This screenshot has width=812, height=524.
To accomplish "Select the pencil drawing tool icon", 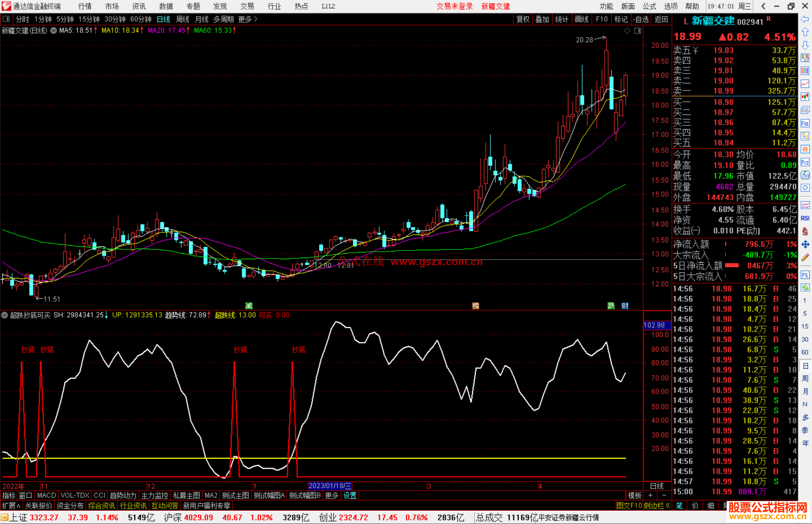I will pos(805,257).
